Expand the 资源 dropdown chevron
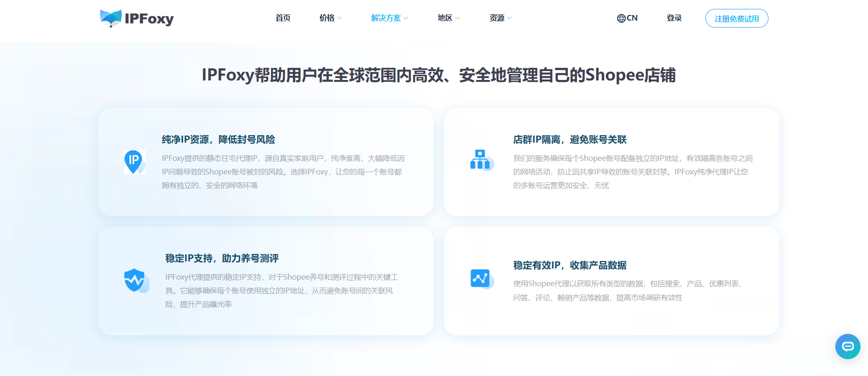This screenshot has height=376, width=868. tap(510, 18)
